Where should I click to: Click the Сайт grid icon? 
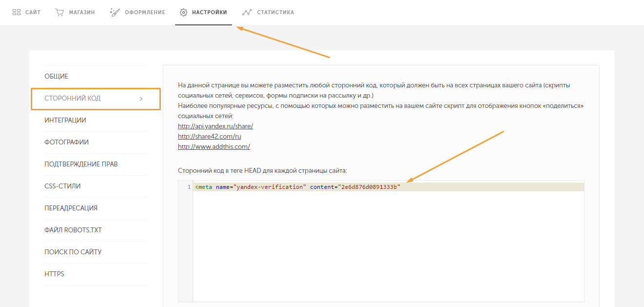pyautogui.click(x=17, y=12)
